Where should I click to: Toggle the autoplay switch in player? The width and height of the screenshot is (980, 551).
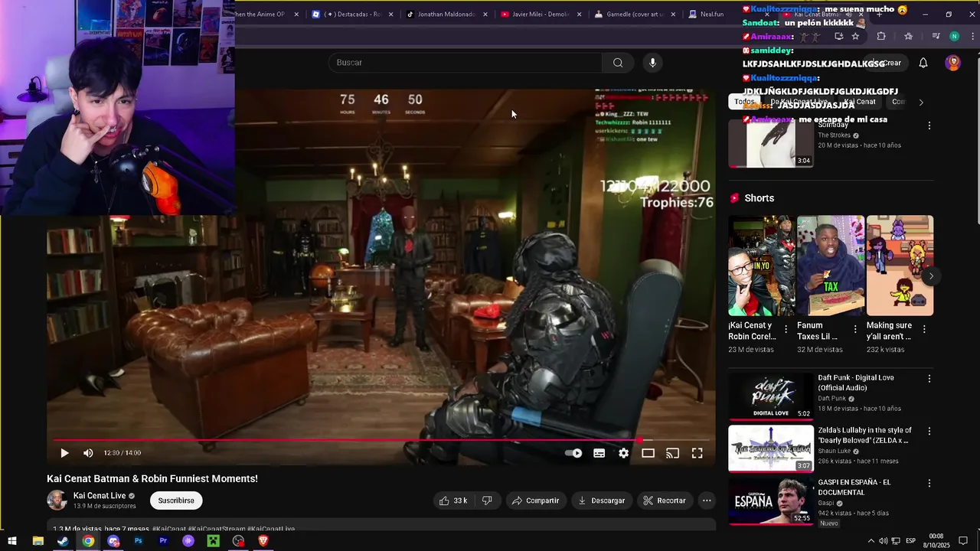tap(573, 453)
